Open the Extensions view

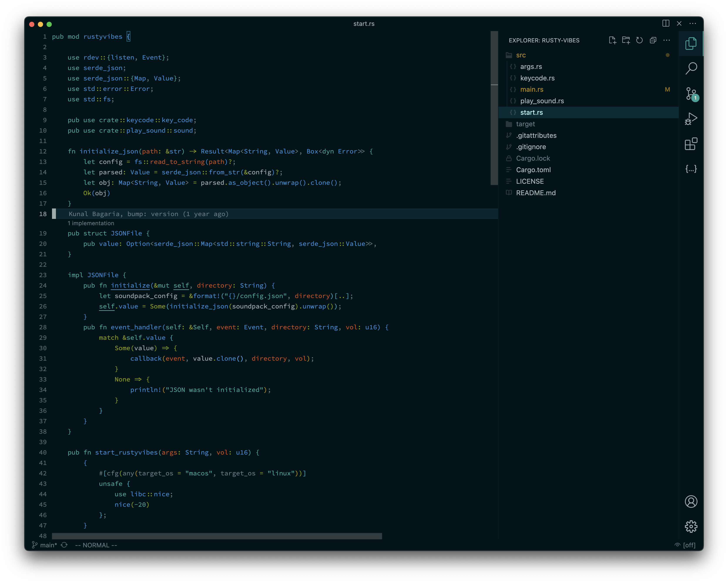click(691, 144)
